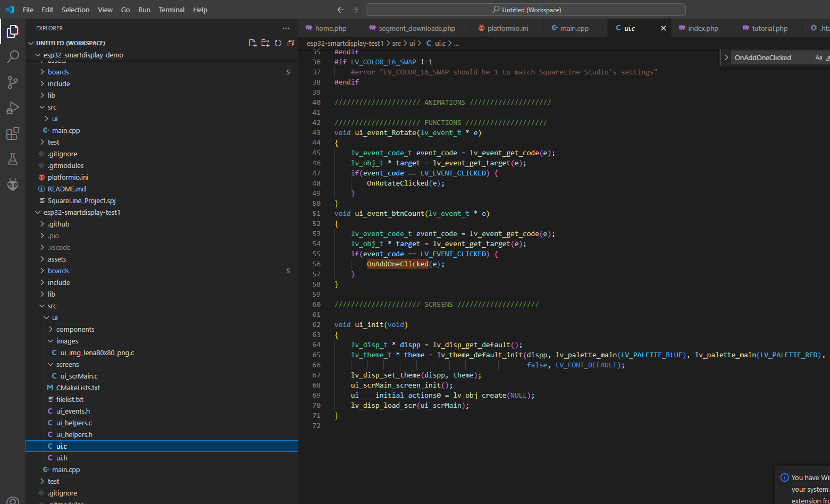This screenshot has height=504, width=830.
Task: Click the New Folder icon in Explorer
Action: pos(265,43)
